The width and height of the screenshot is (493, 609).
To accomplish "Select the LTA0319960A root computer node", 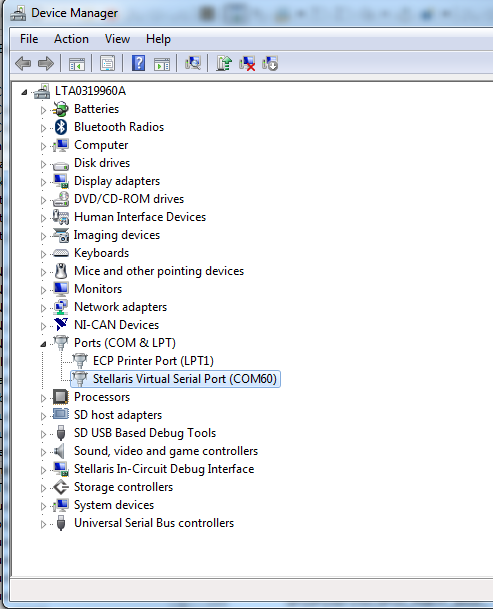I will pyautogui.click(x=90, y=91).
